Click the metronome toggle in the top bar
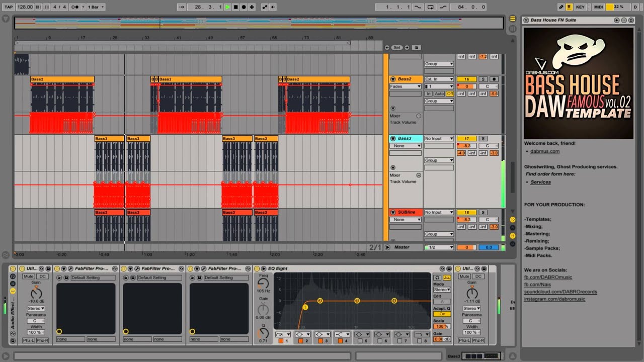This screenshot has height=362, width=644. 75,7
